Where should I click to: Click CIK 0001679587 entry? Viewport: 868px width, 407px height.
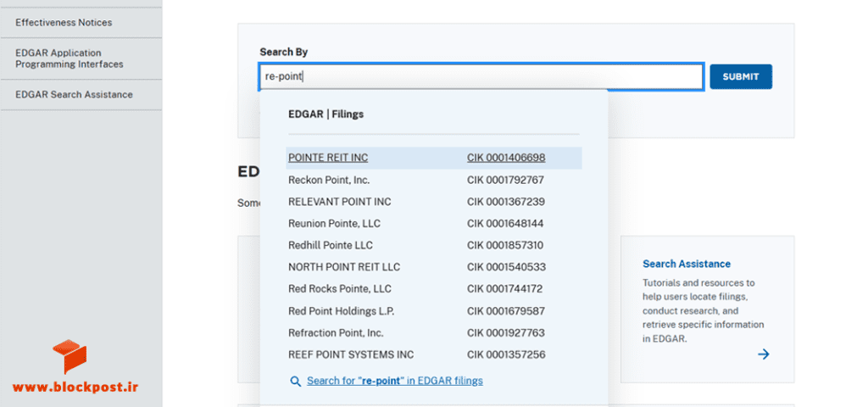(x=506, y=311)
